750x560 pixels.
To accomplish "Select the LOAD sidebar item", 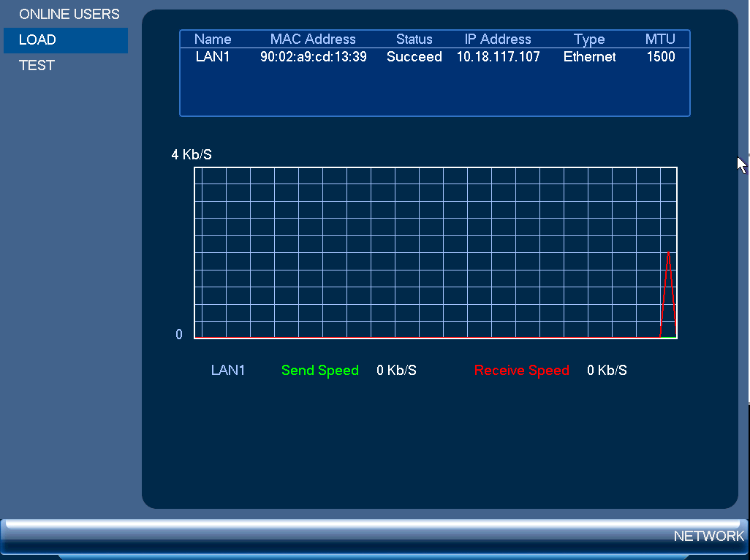I will pyautogui.click(x=66, y=40).
